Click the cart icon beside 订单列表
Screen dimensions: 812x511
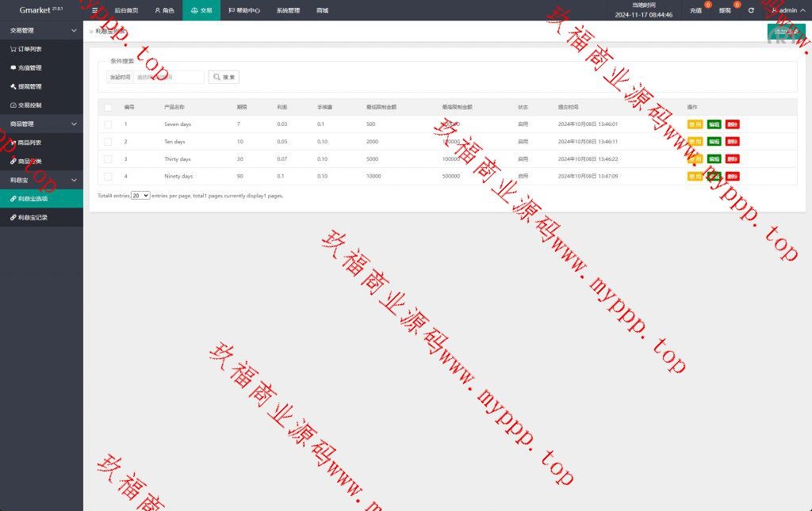pos(13,48)
